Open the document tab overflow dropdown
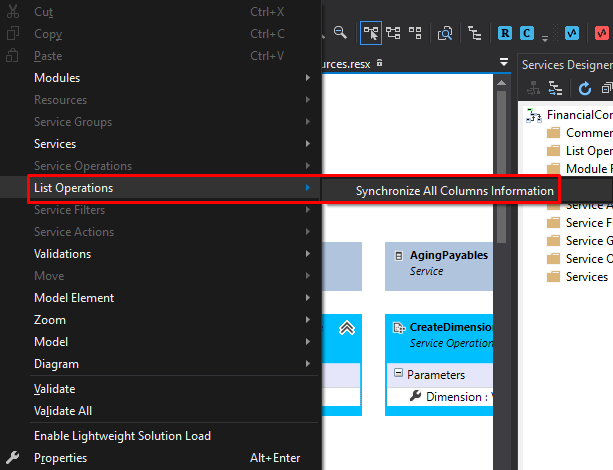The image size is (613, 470). (504, 62)
